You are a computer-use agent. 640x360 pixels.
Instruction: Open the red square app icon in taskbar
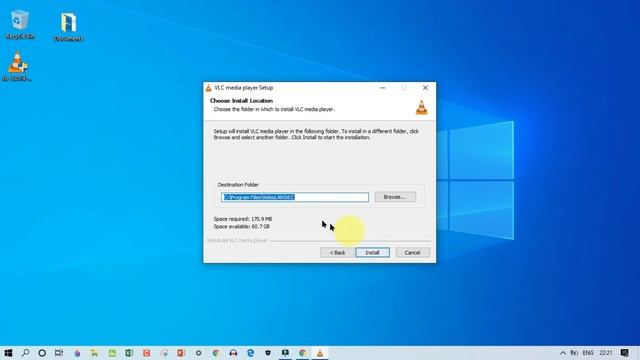(147, 353)
